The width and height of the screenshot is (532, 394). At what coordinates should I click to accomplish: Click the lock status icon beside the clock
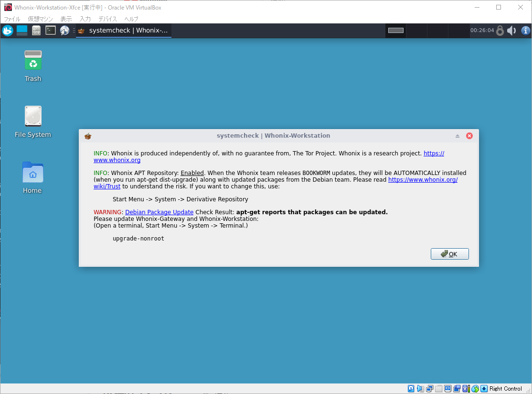pos(500,31)
